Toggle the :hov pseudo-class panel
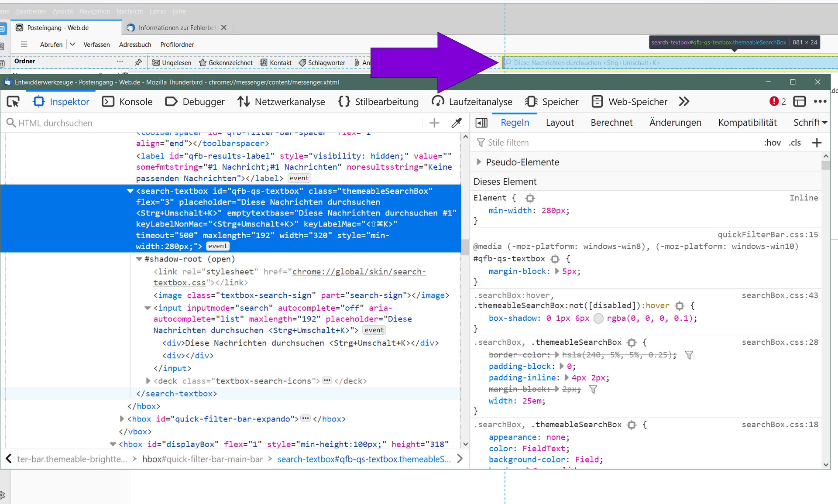838x504 pixels. click(772, 143)
